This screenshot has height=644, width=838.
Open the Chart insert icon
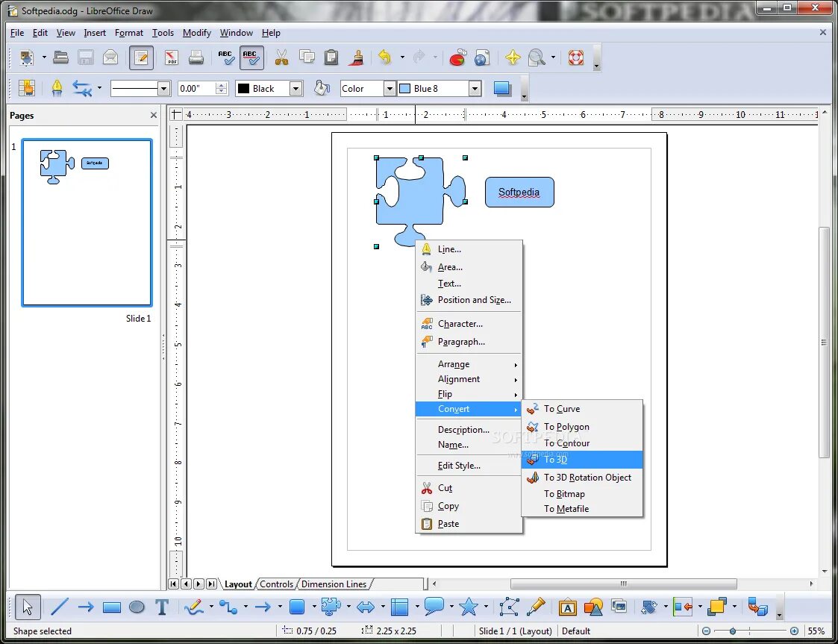[457, 57]
